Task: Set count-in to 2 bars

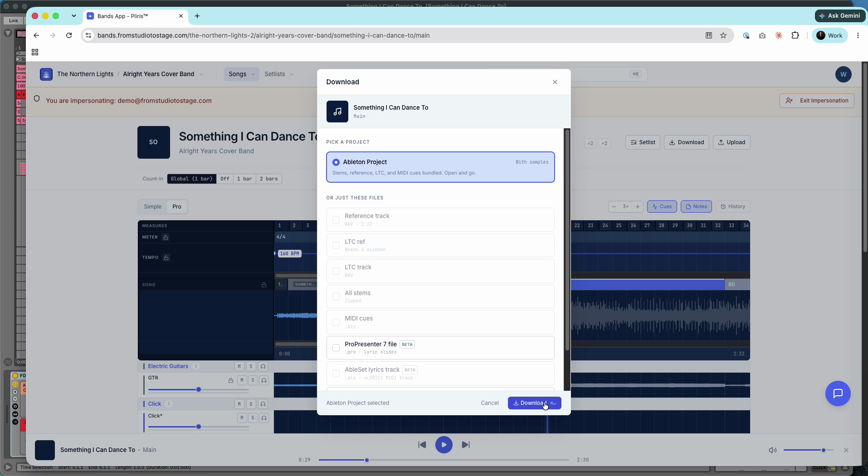Action: pyautogui.click(x=269, y=179)
